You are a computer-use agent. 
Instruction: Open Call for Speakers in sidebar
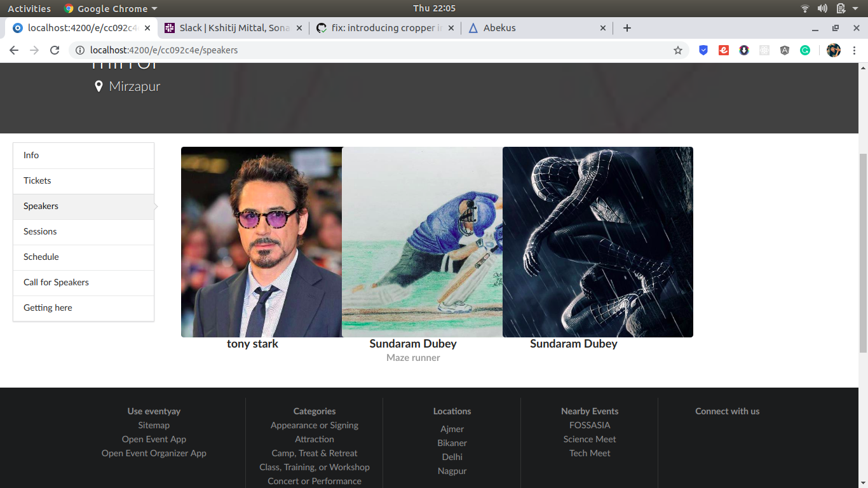(83, 283)
